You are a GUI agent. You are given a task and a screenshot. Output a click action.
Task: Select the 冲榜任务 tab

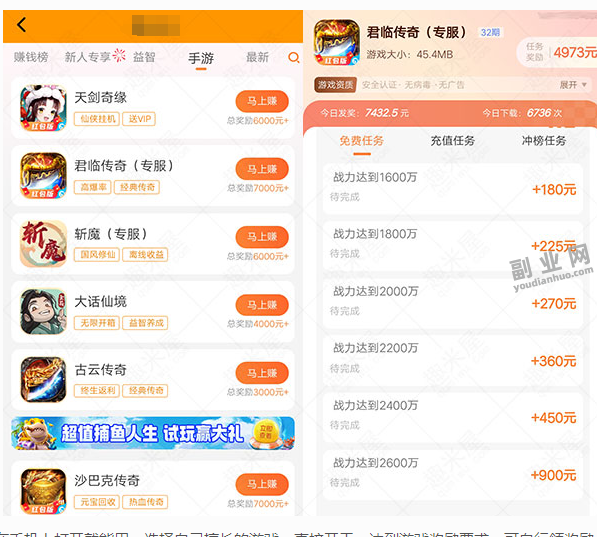[x=543, y=141]
